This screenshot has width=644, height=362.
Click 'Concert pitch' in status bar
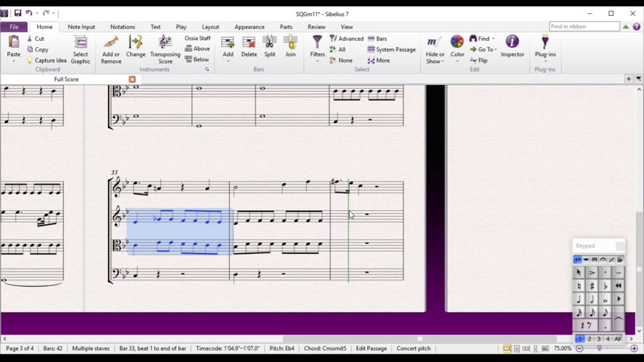pos(414,348)
